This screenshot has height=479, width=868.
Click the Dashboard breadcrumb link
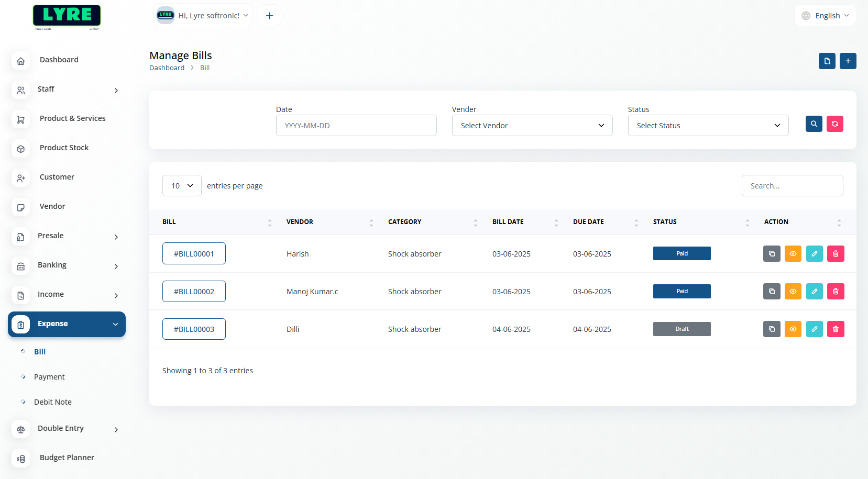tap(167, 68)
